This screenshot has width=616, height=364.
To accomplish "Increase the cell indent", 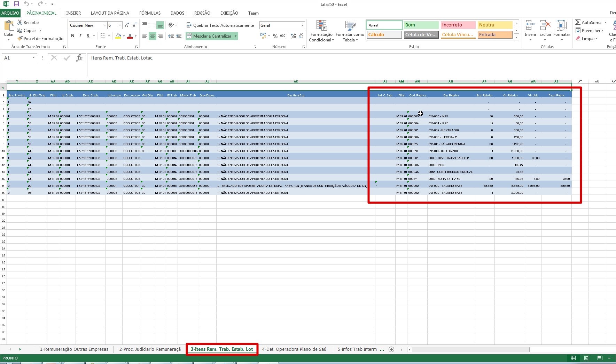I will pyautogui.click(x=179, y=36).
